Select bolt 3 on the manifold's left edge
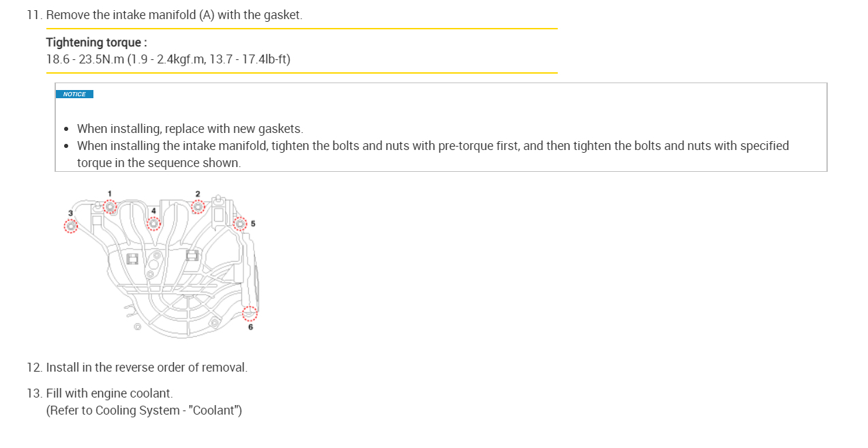This screenshot has width=868, height=448. [70, 226]
